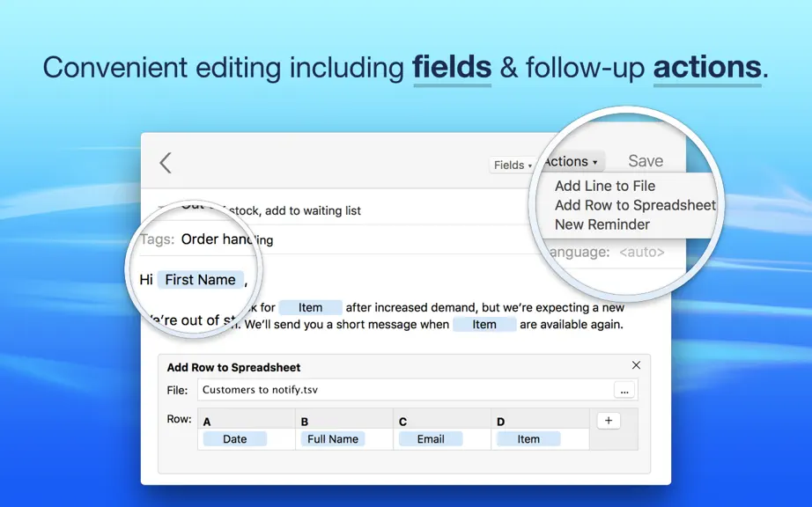The image size is (812, 507).
Task: Browse for file with ellipsis button
Action: click(624, 390)
